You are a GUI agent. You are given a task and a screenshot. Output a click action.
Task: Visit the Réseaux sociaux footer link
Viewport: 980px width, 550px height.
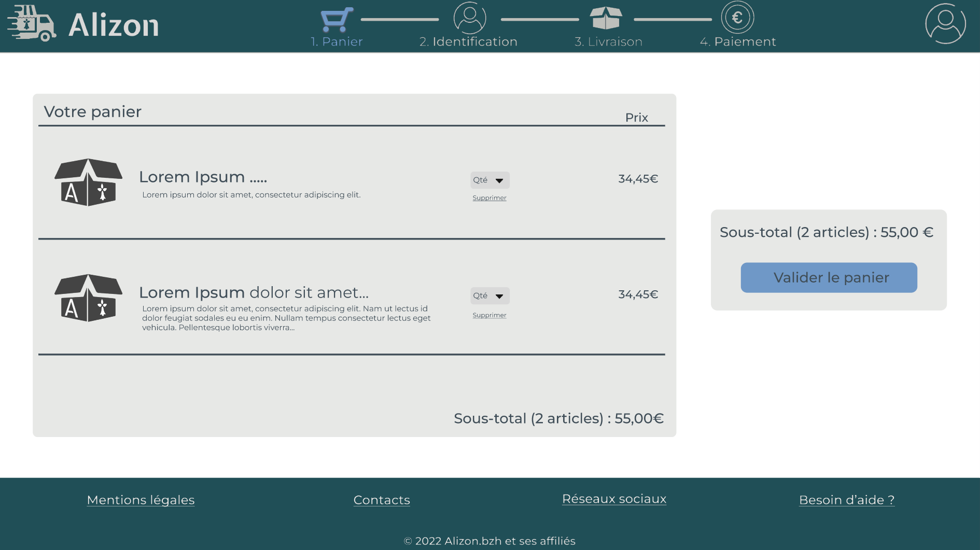[614, 499]
